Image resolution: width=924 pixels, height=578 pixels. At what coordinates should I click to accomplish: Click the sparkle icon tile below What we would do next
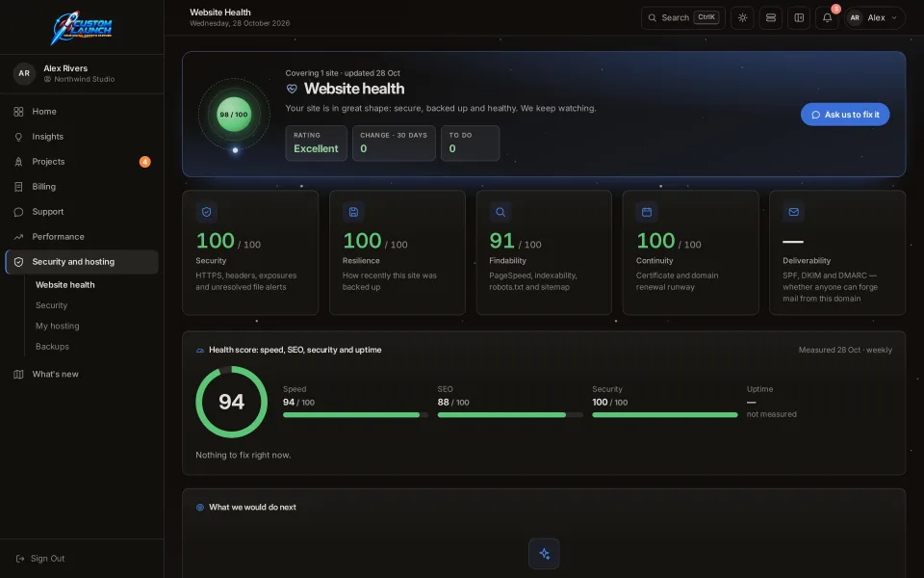click(544, 554)
